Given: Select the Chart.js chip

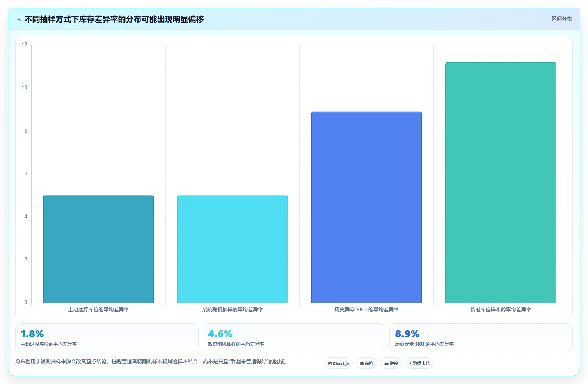Looking at the screenshot, I should click(338, 363).
